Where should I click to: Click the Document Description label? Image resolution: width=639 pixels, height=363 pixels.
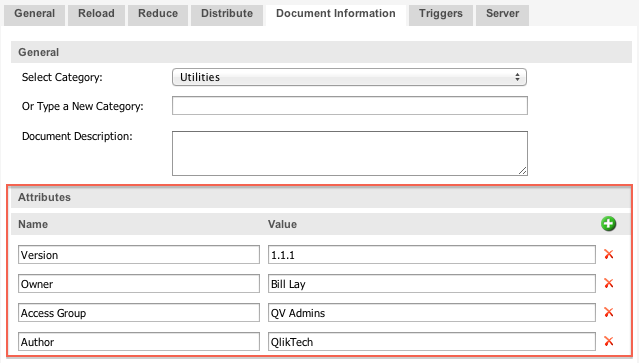77,136
